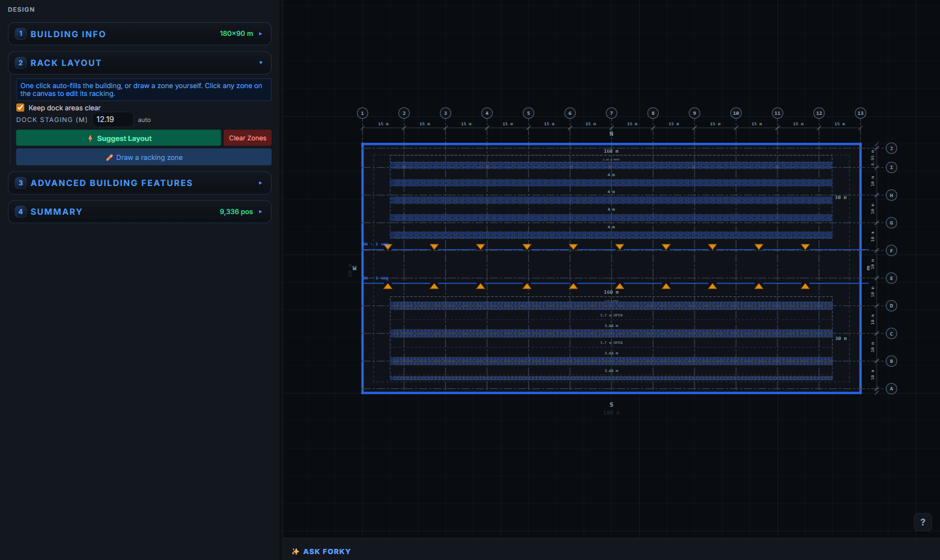940x560 pixels.
Task: Start Draw a racking zone
Action: click(144, 157)
